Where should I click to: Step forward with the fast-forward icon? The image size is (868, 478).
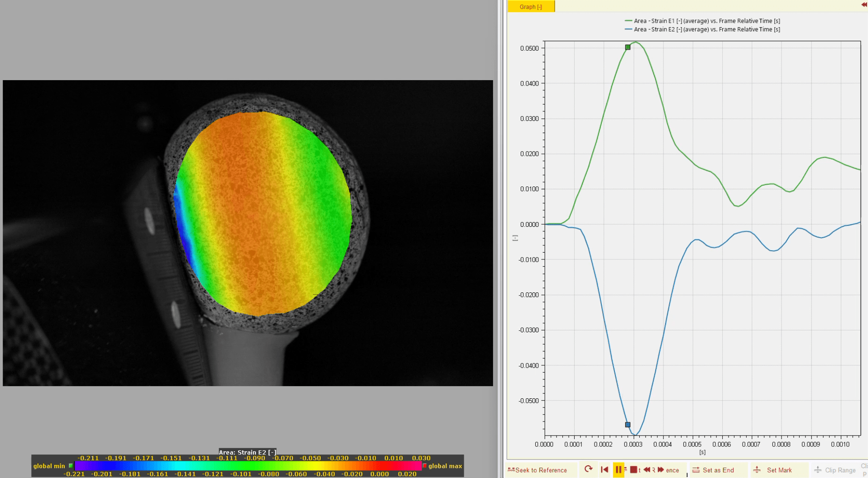pos(661,470)
